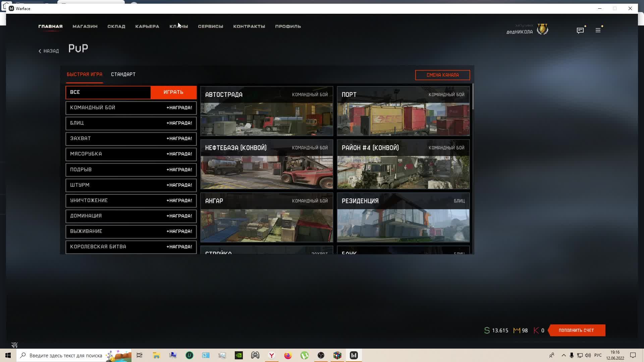Click the ПОПОЛНИТЬ СЧЕТ button
The width and height of the screenshot is (644, 362).
pyautogui.click(x=576, y=330)
